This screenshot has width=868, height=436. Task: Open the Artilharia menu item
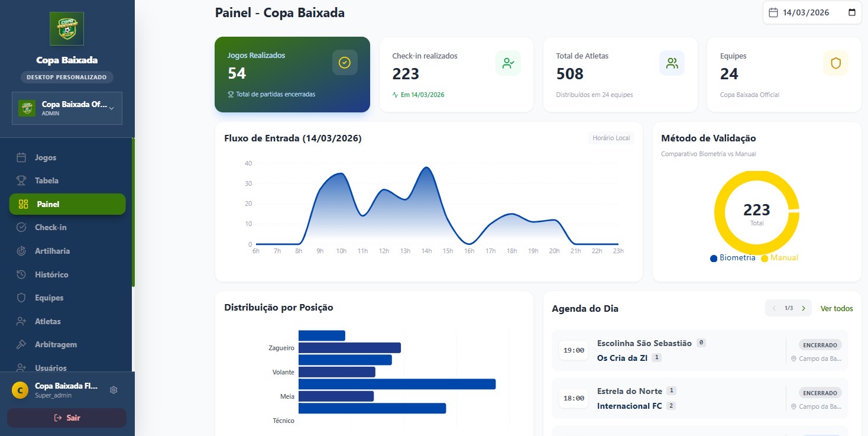click(67, 251)
